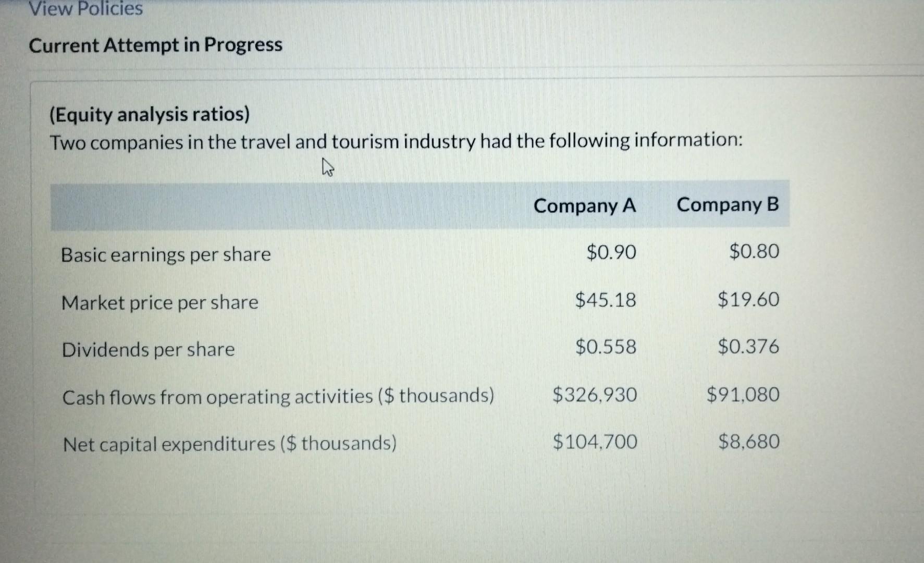Select the $104,700 capital expenditure value
Viewport: 924px width, 563px height.
click(594, 442)
